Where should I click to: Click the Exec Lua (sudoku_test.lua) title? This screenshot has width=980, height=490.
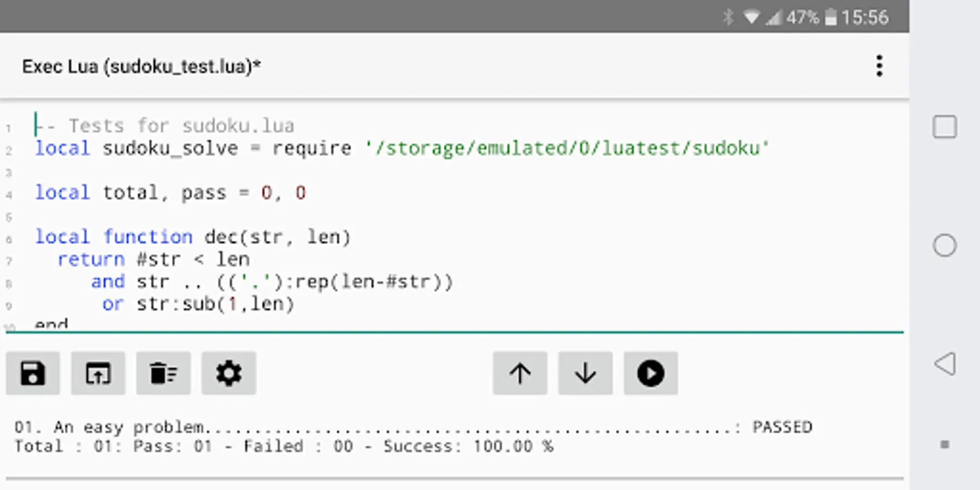point(142,66)
